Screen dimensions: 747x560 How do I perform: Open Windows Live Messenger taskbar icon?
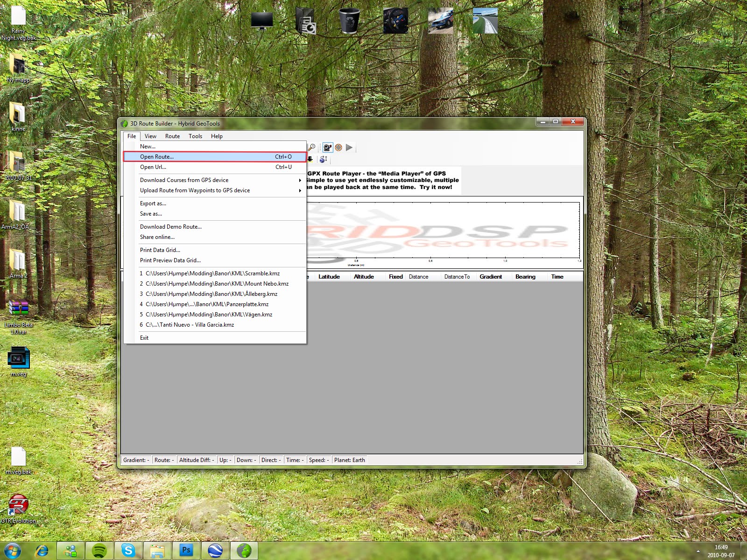pyautogui.click(x=70, y=551)
